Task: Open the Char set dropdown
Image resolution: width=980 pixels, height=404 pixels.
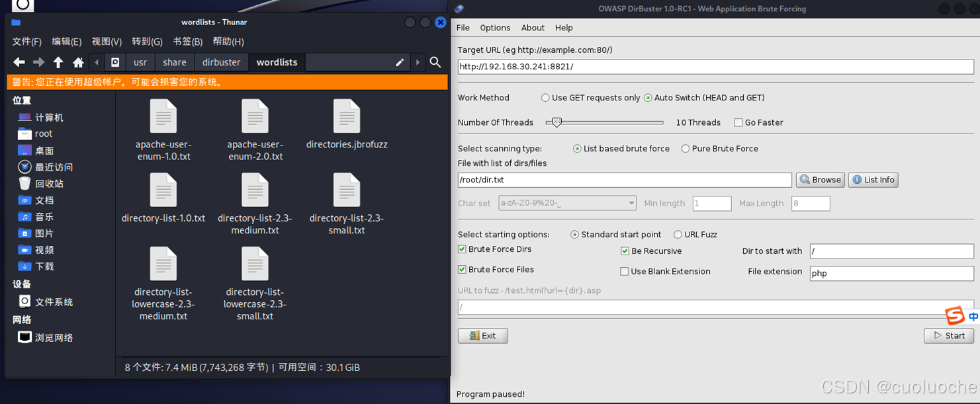Action: click(567, 204)
